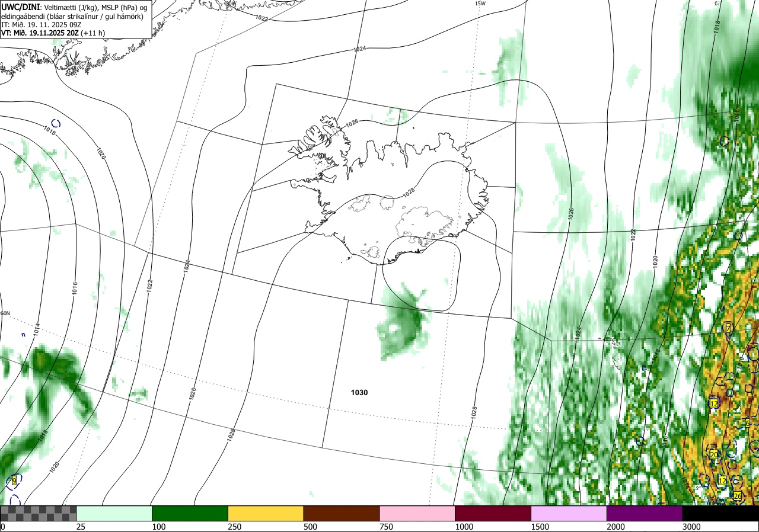Click the 1028 isobar label over Iceland

[409, 192]
